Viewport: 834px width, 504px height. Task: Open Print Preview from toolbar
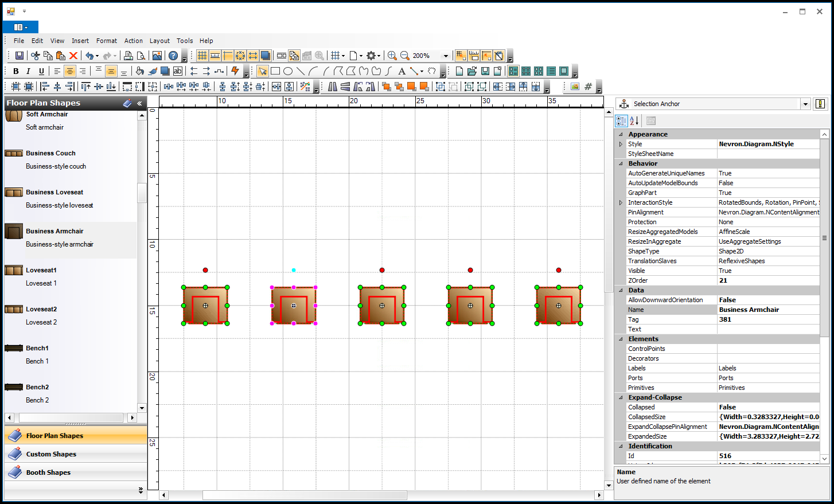coord(141,56)
